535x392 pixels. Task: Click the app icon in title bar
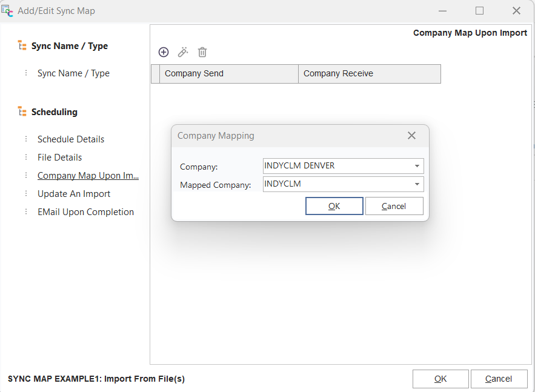click(x=8, y=10)
